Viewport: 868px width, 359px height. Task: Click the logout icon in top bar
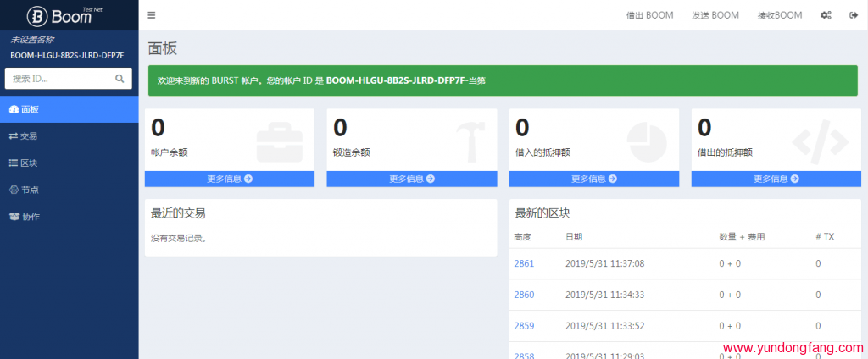point(853,15)
